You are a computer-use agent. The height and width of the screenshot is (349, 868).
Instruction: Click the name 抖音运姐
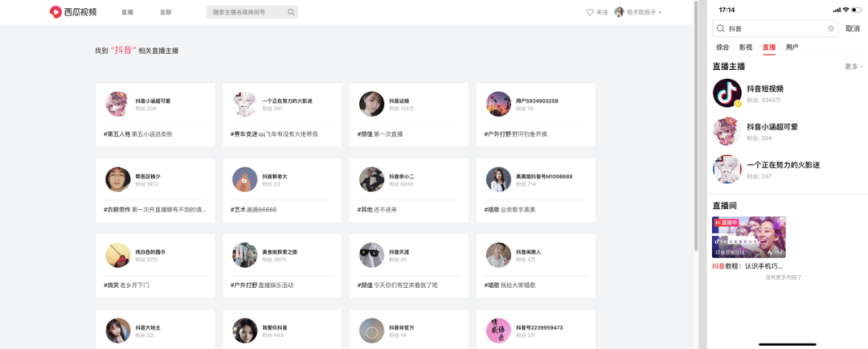click(399, 101)
